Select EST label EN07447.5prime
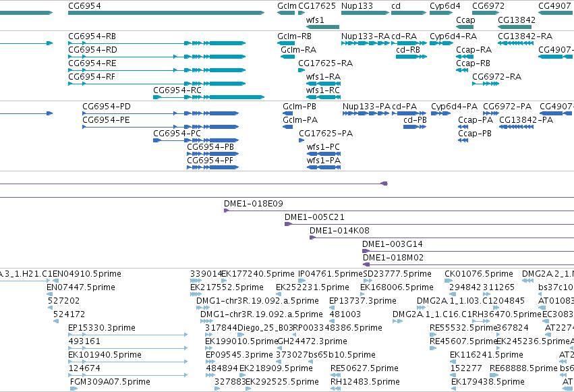The height and width of the screenshot is (392, 574). [x=81, y=287]
